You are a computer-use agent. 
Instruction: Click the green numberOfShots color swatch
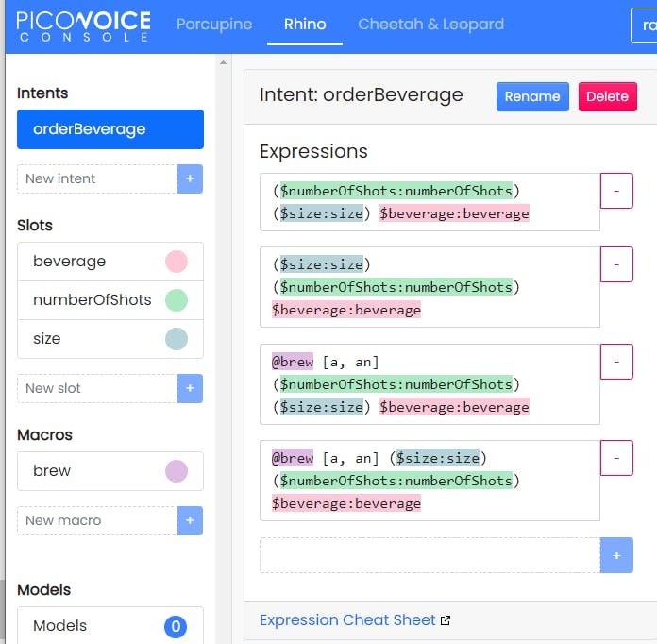[x=177, y=300]
